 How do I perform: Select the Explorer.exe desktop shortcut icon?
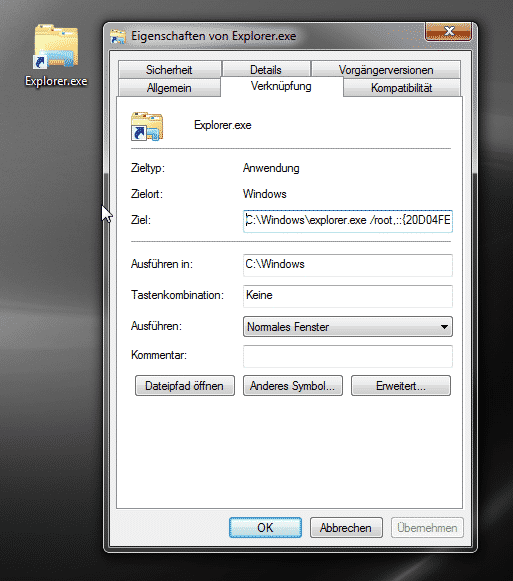[56, 47]
